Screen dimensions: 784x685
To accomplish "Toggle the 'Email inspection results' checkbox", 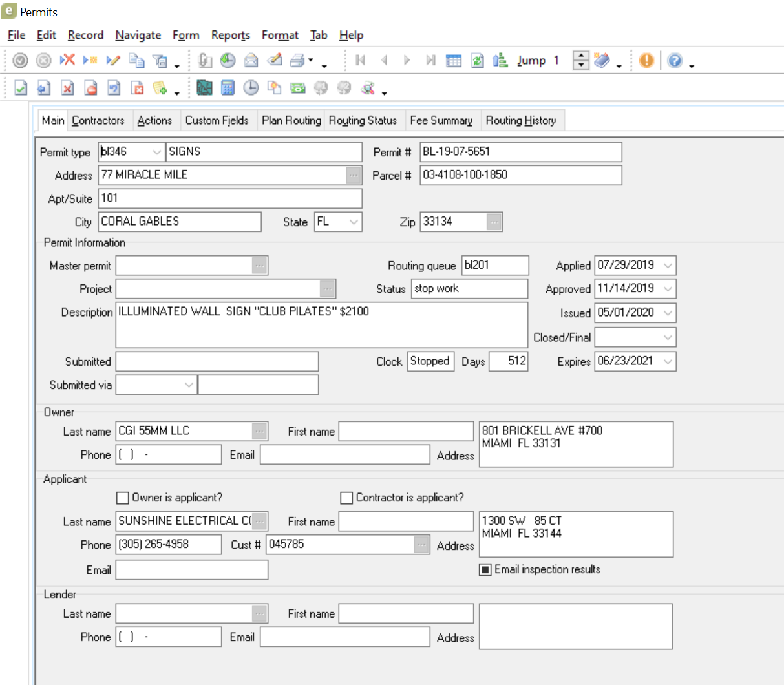I will click(x=485, y=569).
